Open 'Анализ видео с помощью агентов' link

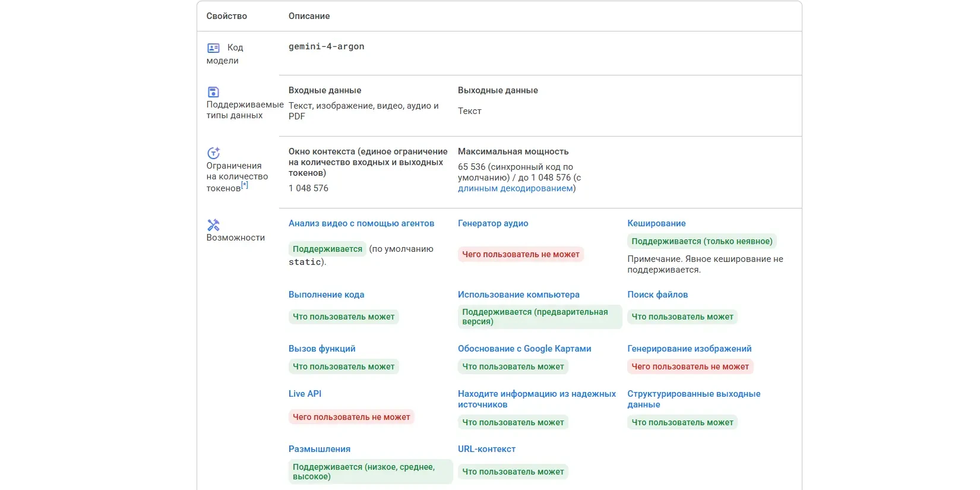coord(361,223)
